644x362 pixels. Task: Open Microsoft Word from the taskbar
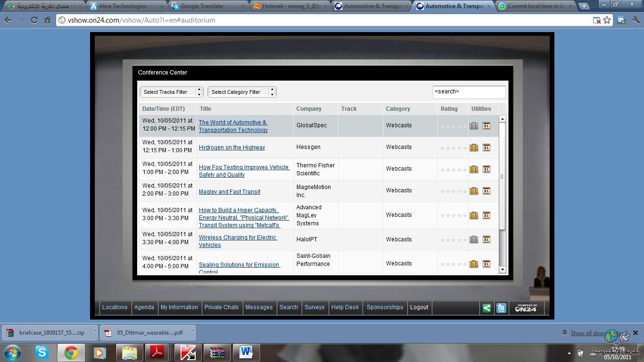pyautogui.click(x=246, y=352)
